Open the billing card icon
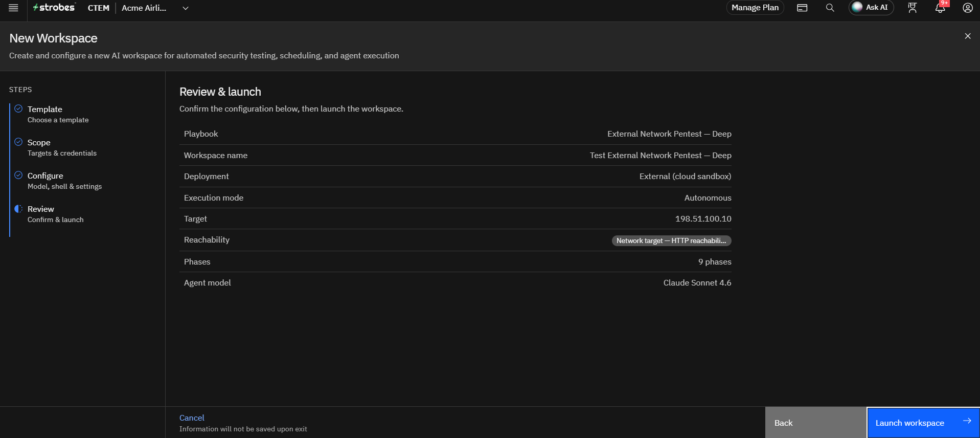This screenshot has width=980, height=438. (x=802, y=8)
